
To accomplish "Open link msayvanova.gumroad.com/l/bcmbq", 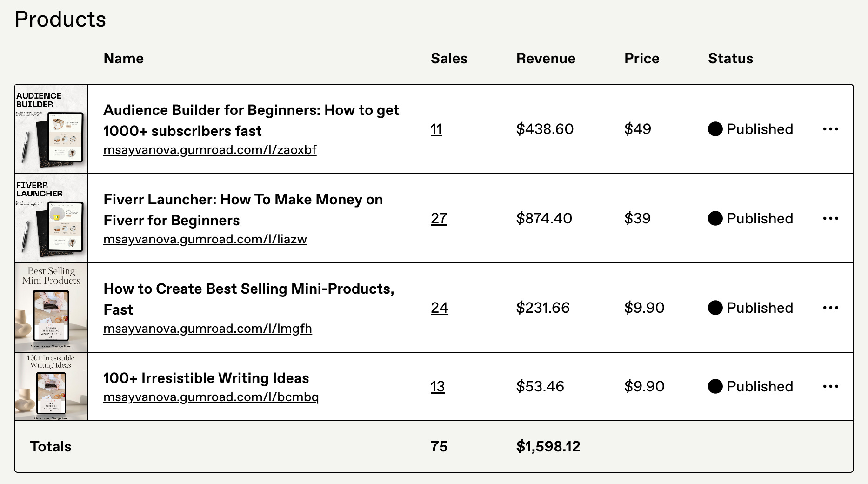I will 211,397.
